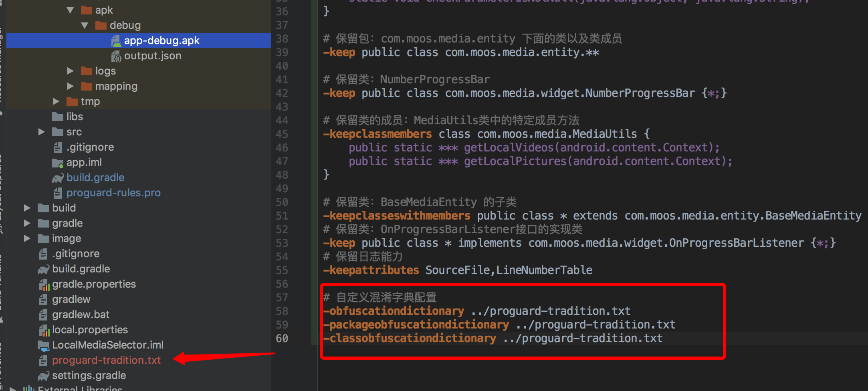The height and width of the screenshot is (391, 868).
Task: Expand the logs folder arrow
Action: coord(70,71)
